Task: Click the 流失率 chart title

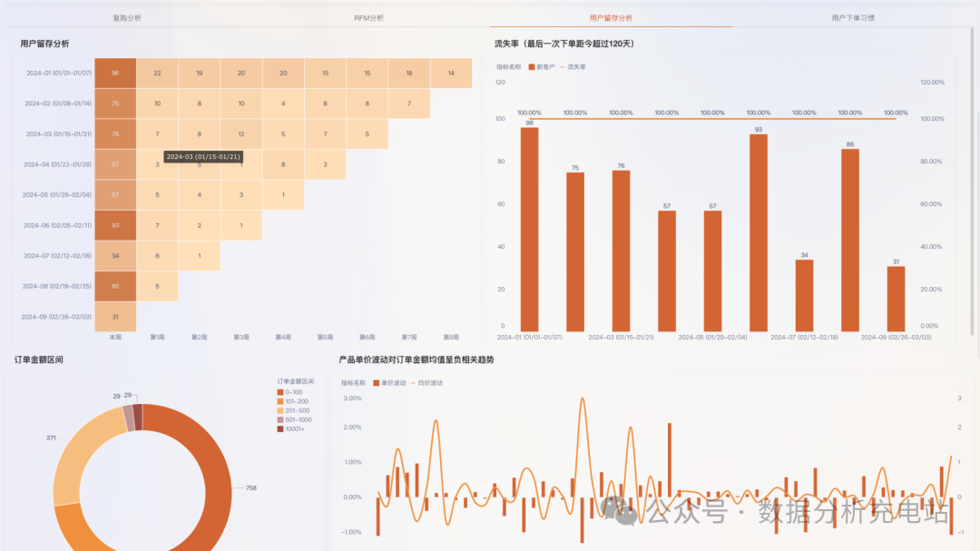Action: [564, 44]
